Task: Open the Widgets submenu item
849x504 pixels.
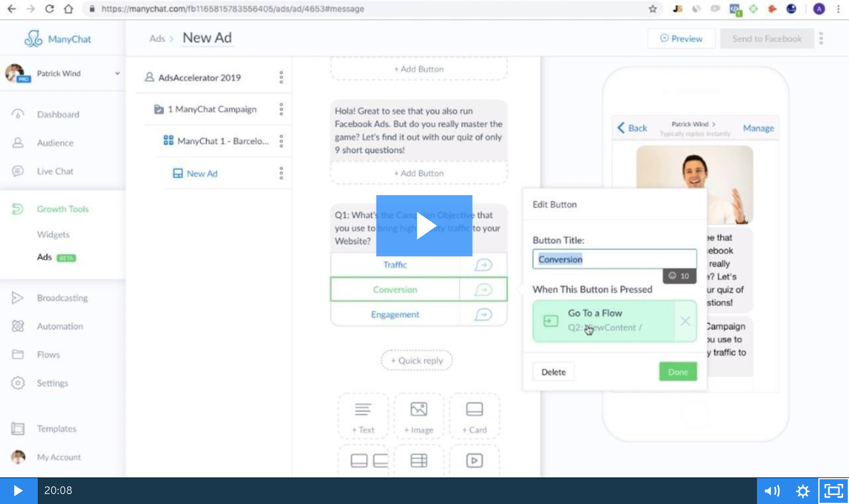Action: tap(53, 235)
